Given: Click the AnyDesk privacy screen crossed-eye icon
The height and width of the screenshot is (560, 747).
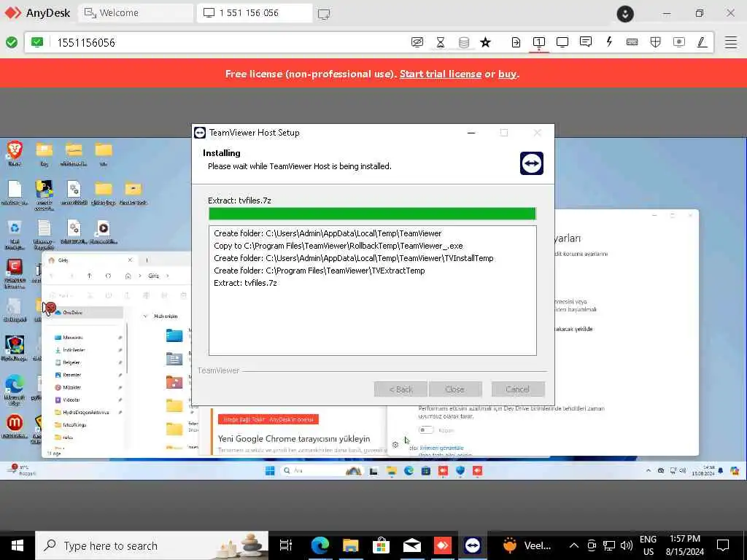Looking at the screenshot, I should point(417,42).
